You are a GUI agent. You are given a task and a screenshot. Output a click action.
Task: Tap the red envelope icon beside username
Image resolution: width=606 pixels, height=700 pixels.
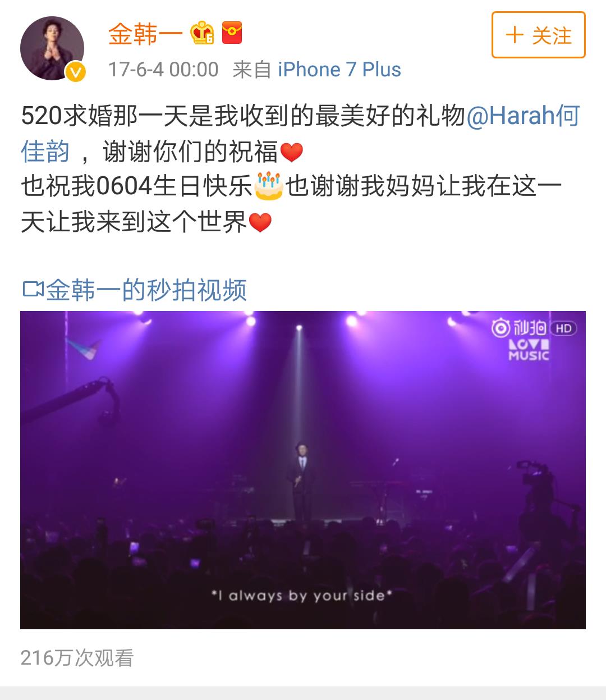[232, 33]
